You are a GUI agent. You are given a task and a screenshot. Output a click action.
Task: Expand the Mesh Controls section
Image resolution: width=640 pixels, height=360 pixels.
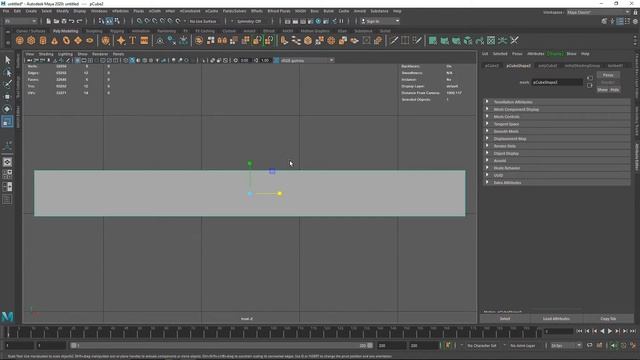[x=557, y=117]
